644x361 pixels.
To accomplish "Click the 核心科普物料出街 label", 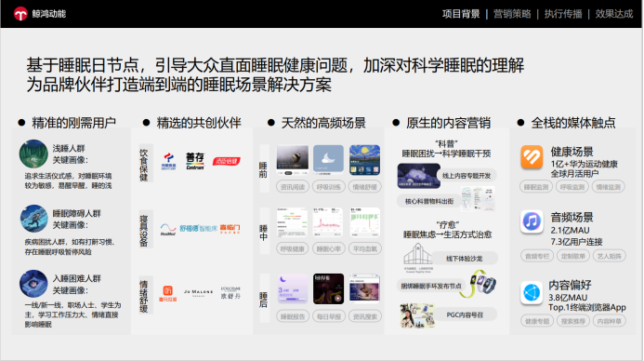I will coord(429,201).
